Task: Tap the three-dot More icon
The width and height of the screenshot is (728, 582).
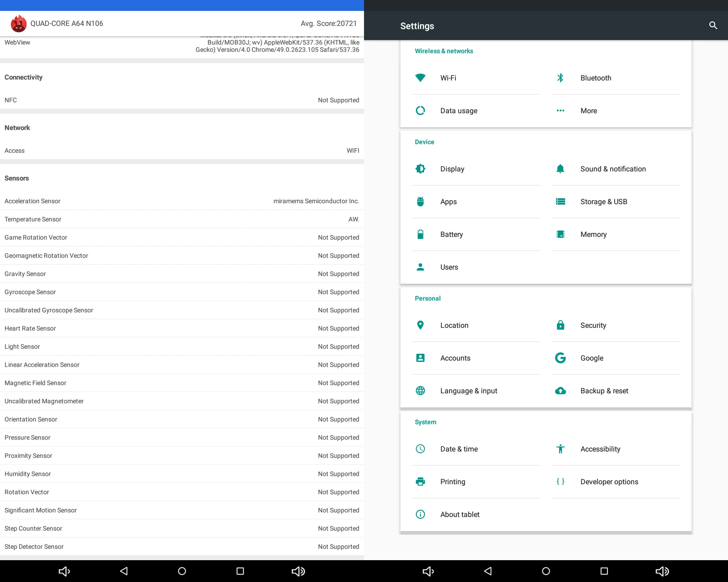Action: click(x=561, y=110)
